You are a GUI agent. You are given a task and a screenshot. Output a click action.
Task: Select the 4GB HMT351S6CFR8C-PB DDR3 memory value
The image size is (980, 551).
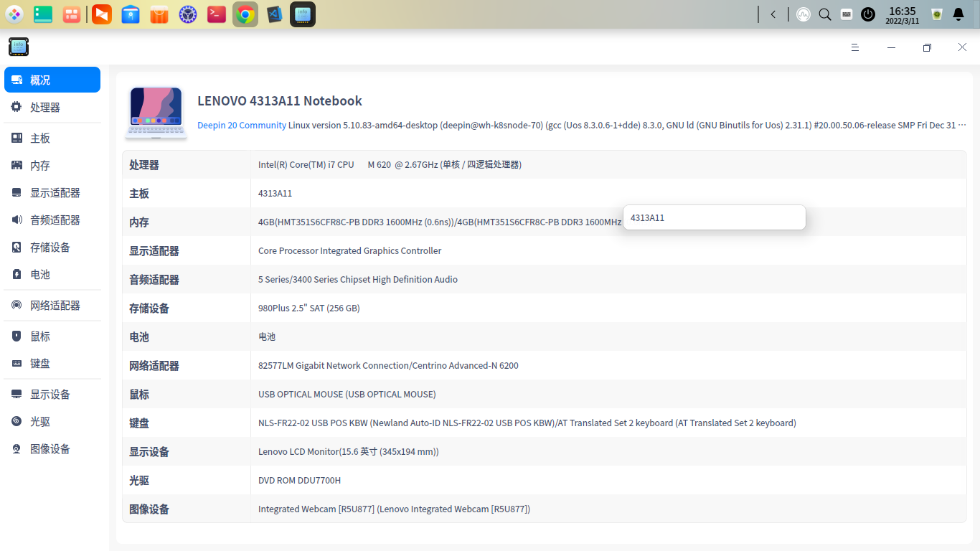440,222
